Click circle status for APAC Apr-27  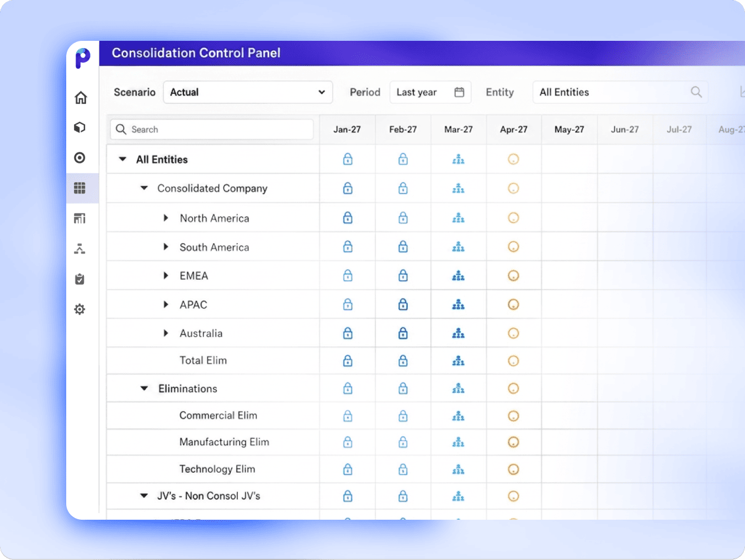coord(513,305)
